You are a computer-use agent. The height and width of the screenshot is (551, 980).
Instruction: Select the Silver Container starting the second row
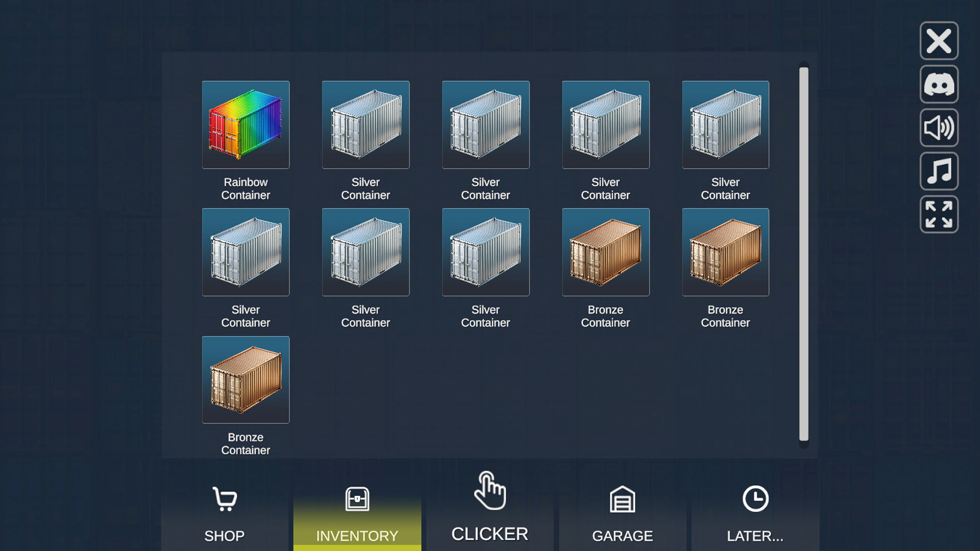point(246,252)
